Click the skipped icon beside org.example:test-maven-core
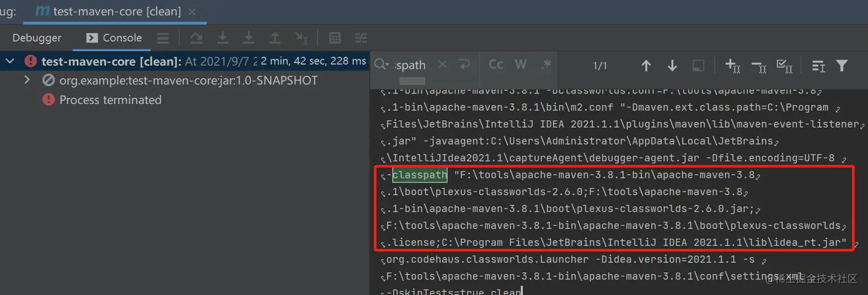Image resolution: width=868 pixels, height=295 pixels. [49, 80]
